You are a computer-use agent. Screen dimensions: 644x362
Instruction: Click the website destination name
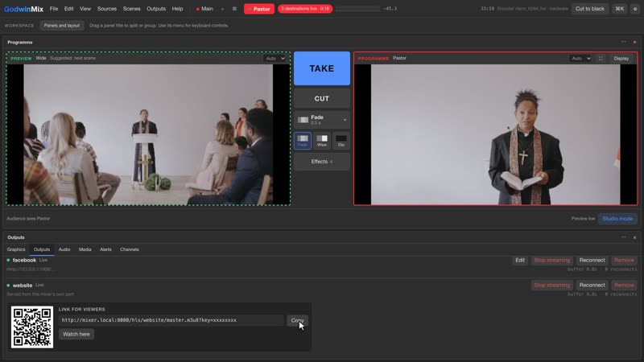(23, 286)
